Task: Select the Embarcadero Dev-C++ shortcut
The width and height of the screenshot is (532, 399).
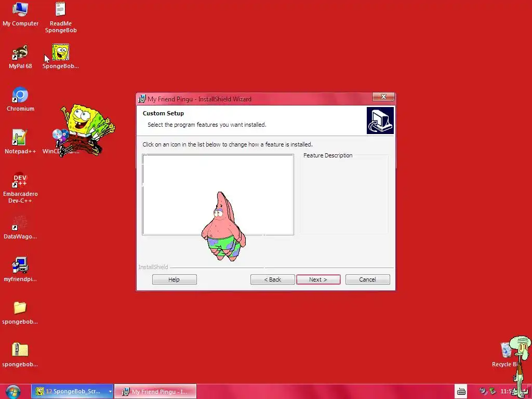Action: (20, 187)
